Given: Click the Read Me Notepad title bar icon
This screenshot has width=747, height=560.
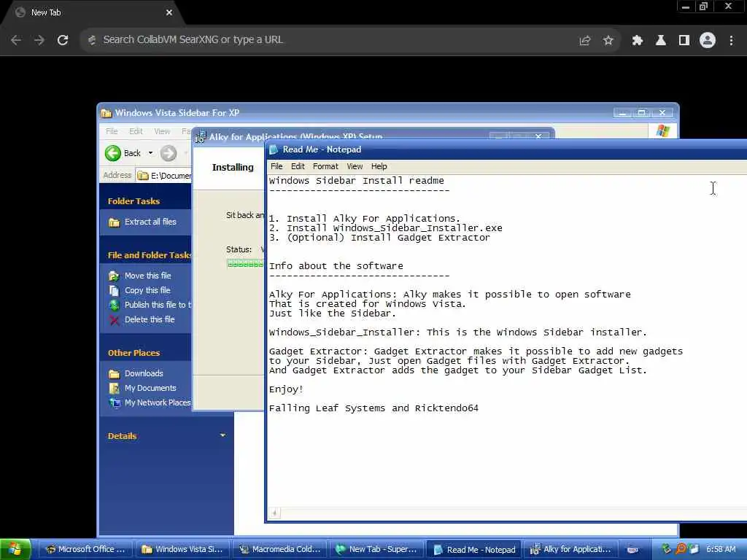Looking at the screenshot, I should point(274,149).
